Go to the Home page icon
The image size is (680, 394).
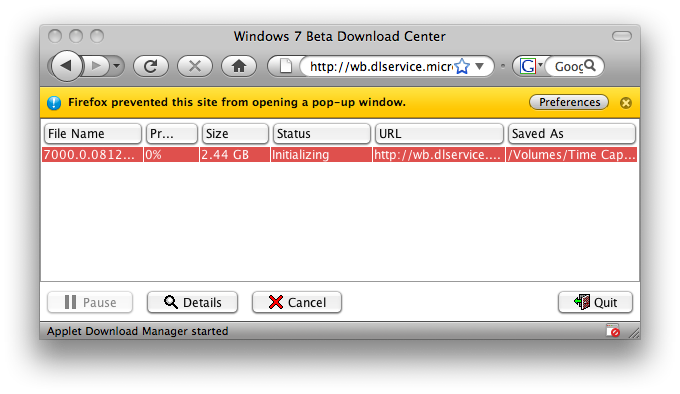[x=239, y=66]
